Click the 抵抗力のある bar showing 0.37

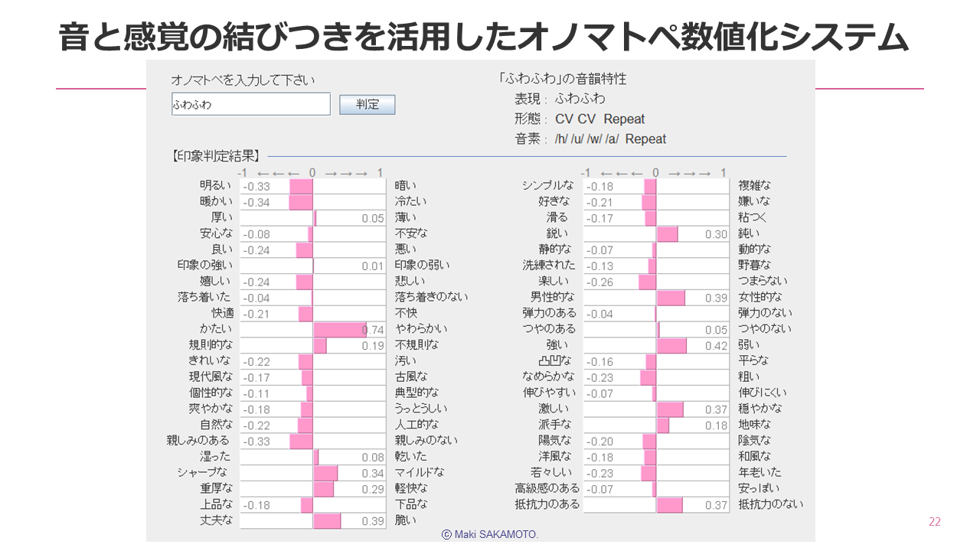click(670, 505)
